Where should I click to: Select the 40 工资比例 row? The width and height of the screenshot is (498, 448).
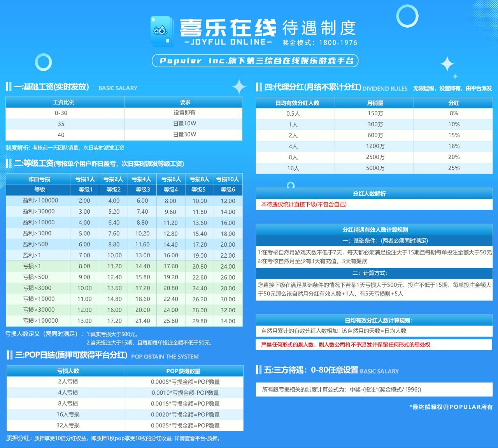click(x=64, y=135)
